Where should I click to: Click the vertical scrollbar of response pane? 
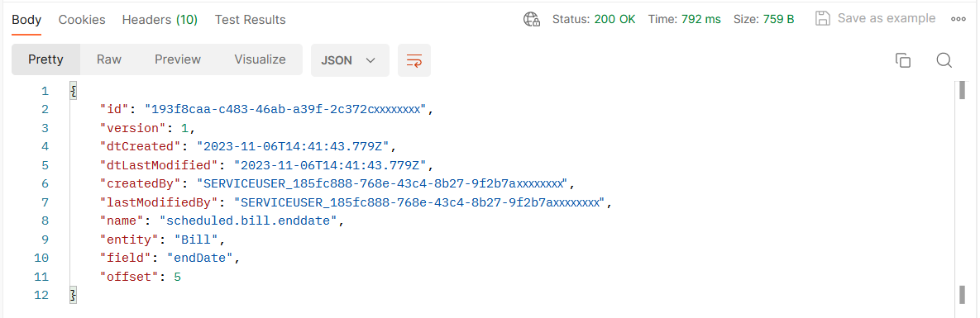tap(963, 191)
